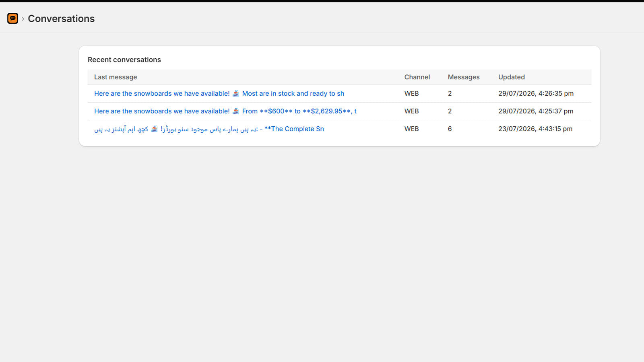The width and height of the screenshot is (644, 362).
Task: Click the breadcrumb chevron separator
Action: click(23, 19)
